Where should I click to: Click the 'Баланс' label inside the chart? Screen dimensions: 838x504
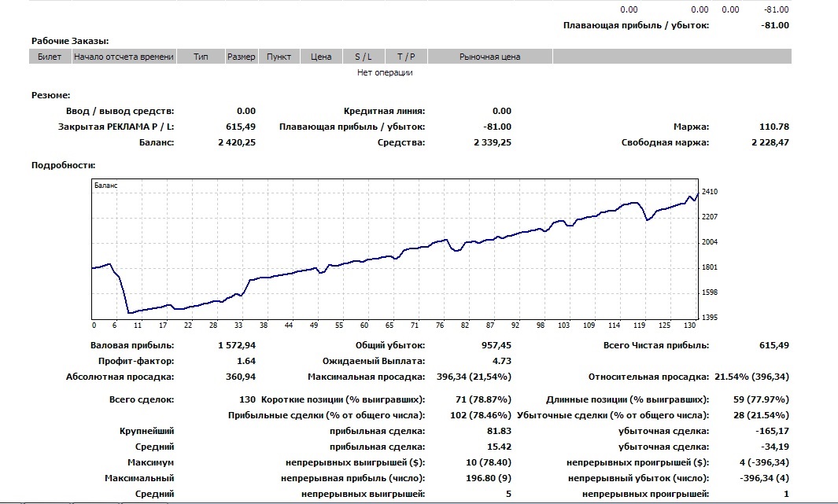coord(105,186)
